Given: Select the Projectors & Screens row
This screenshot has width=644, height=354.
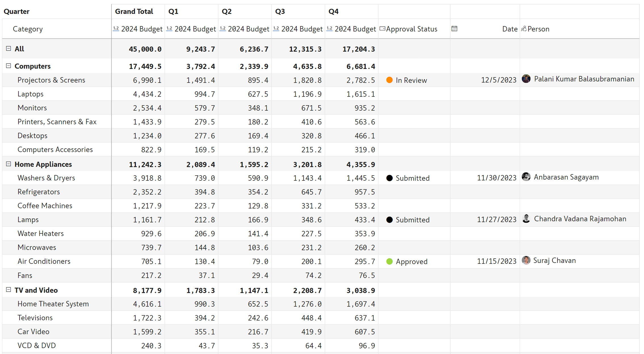Looking at the screenshot, I should click(x=321, y=80).
